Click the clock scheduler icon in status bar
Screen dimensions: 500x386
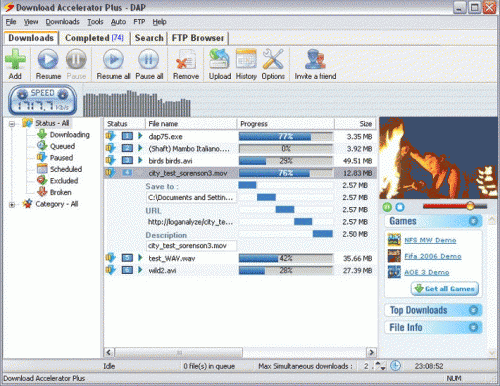395,366
